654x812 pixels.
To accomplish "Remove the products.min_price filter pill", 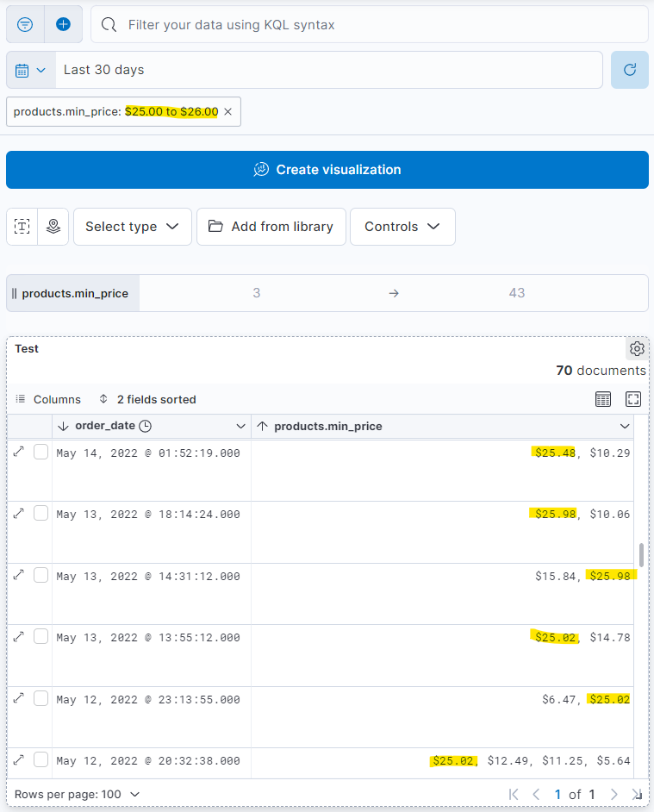I will pyautogui.click(x=227, y=112).
